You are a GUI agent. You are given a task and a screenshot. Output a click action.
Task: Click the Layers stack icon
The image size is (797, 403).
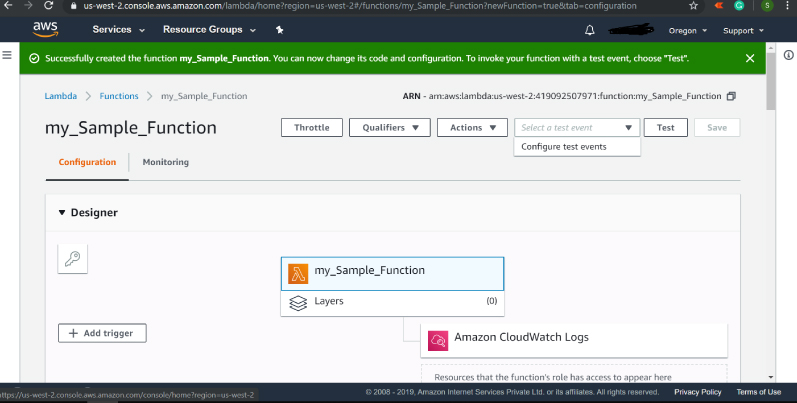point(298,303)
